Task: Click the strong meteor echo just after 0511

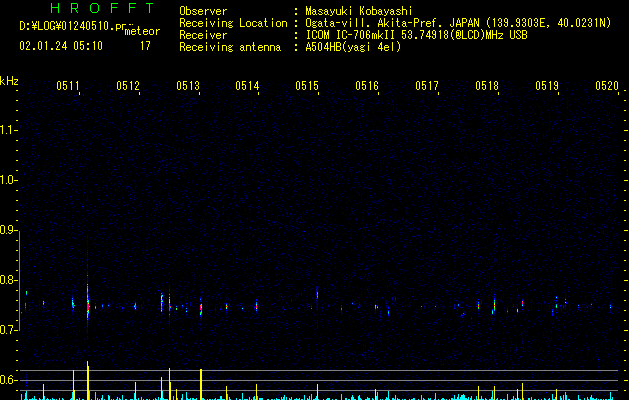Action: pyautogui.click(x=88, y=301)
